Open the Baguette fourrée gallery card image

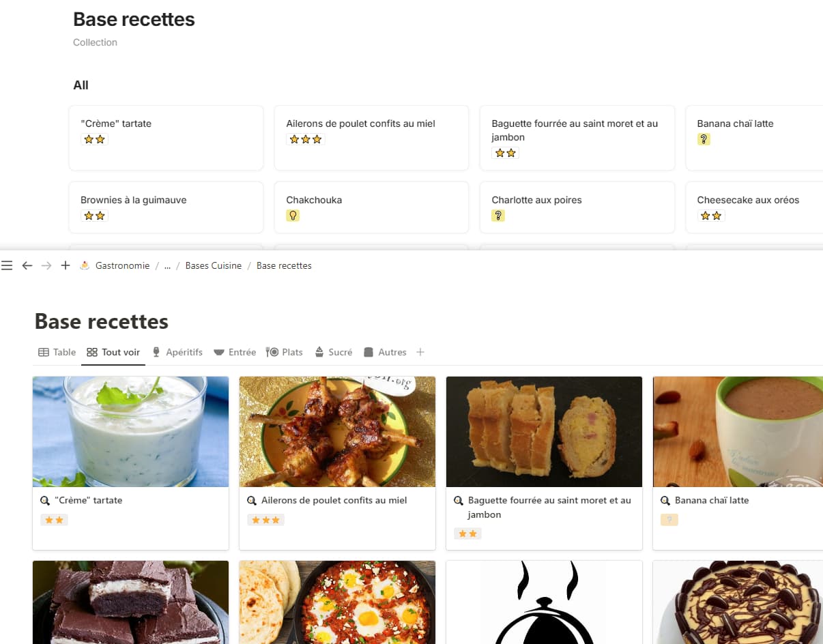pos(544,432)
